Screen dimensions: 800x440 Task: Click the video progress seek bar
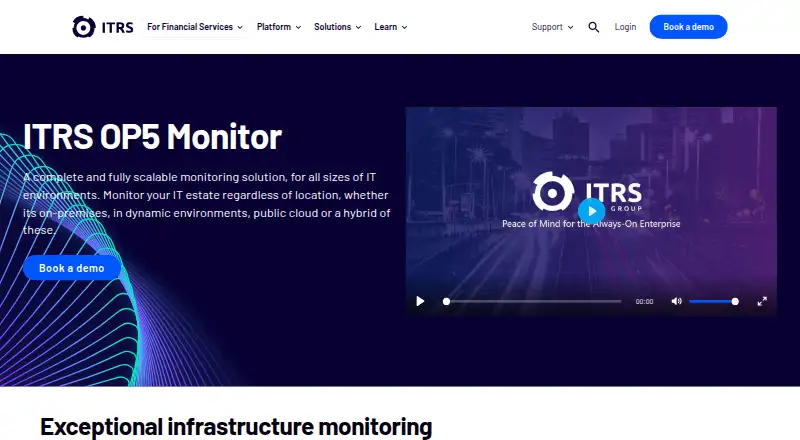coord(532,301)
